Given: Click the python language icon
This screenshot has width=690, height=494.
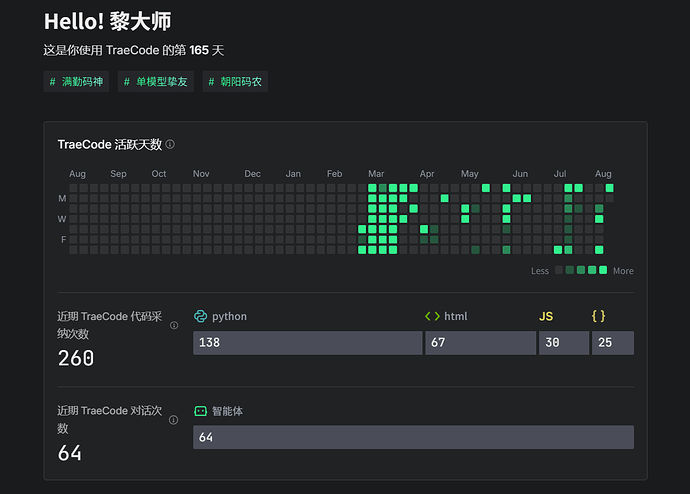Looking at the screenshot, I should pyautogui.click(x=201, y=316).
